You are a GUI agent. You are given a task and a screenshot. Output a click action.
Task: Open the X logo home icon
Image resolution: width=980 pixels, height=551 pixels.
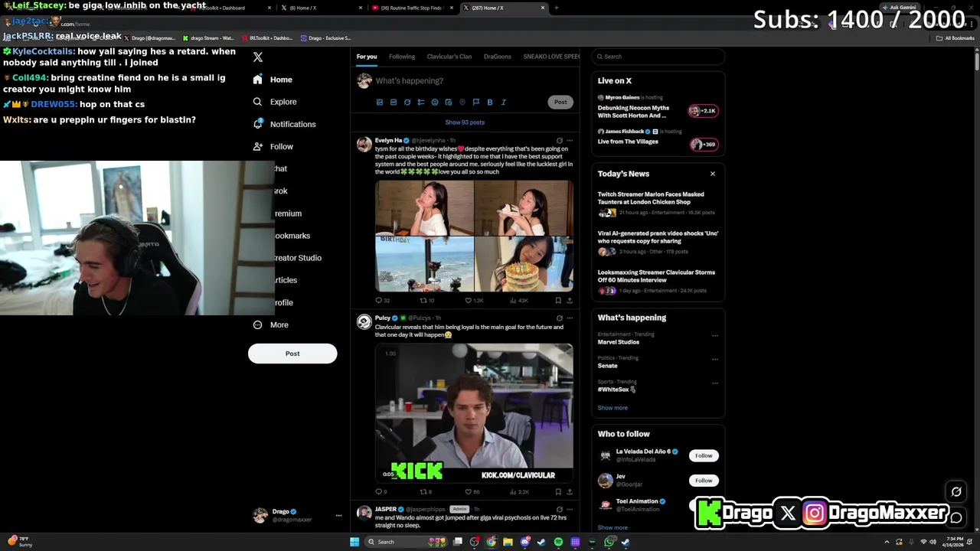[x=258, y=57]
